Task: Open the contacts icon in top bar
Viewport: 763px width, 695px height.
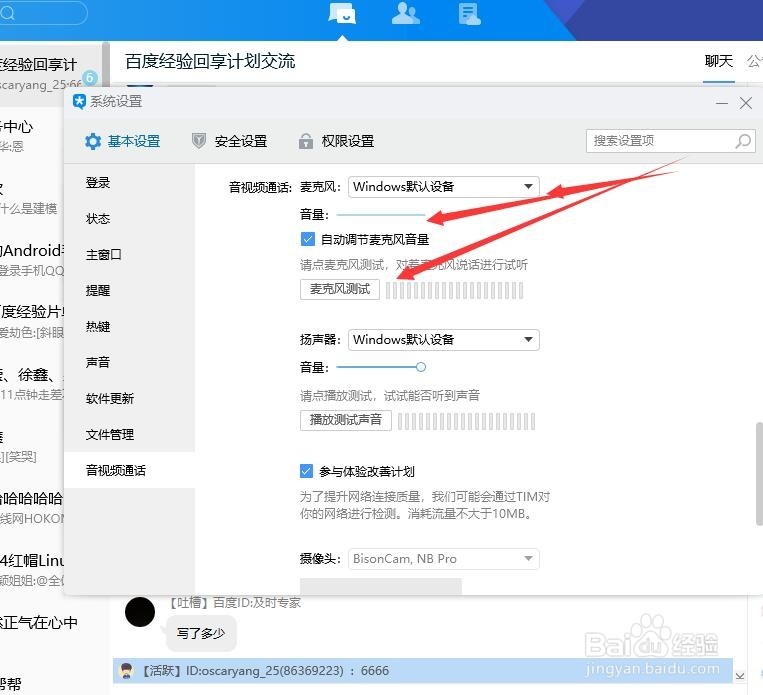Action: [x=405, y=13]
